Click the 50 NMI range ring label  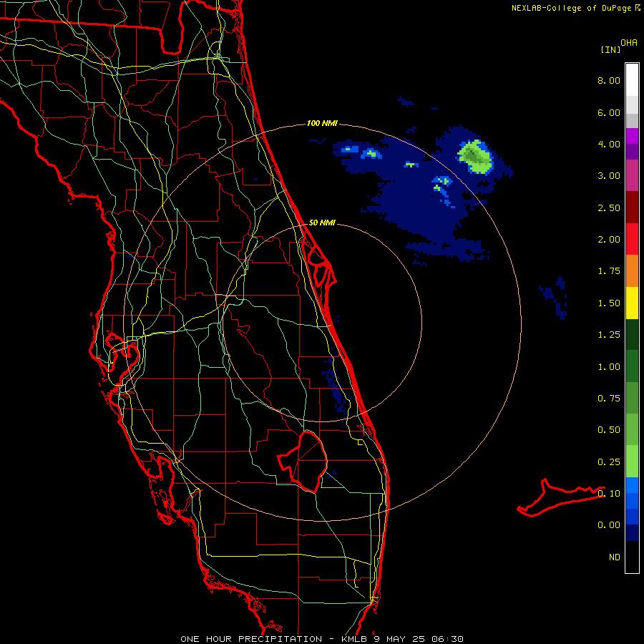322,223
